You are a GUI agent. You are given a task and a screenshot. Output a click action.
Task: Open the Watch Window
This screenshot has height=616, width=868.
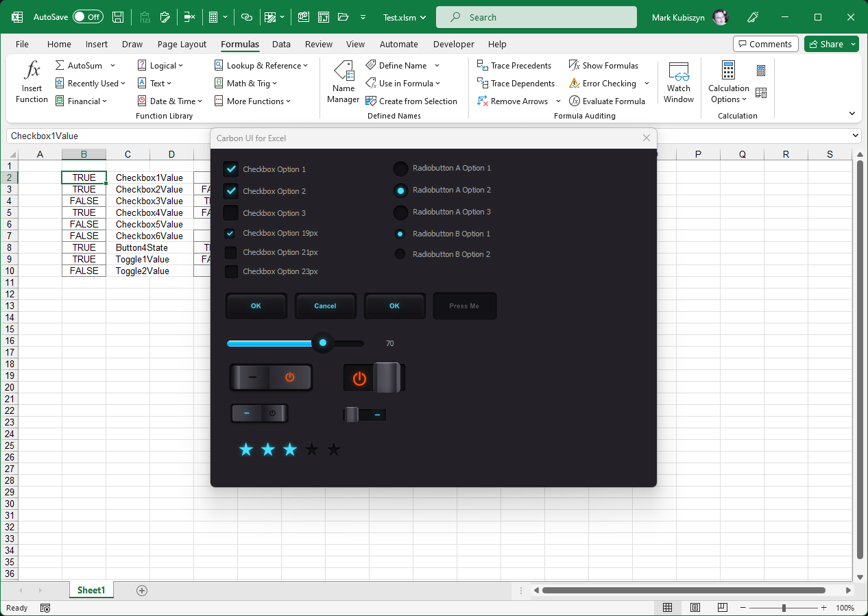tap(678, 82)
